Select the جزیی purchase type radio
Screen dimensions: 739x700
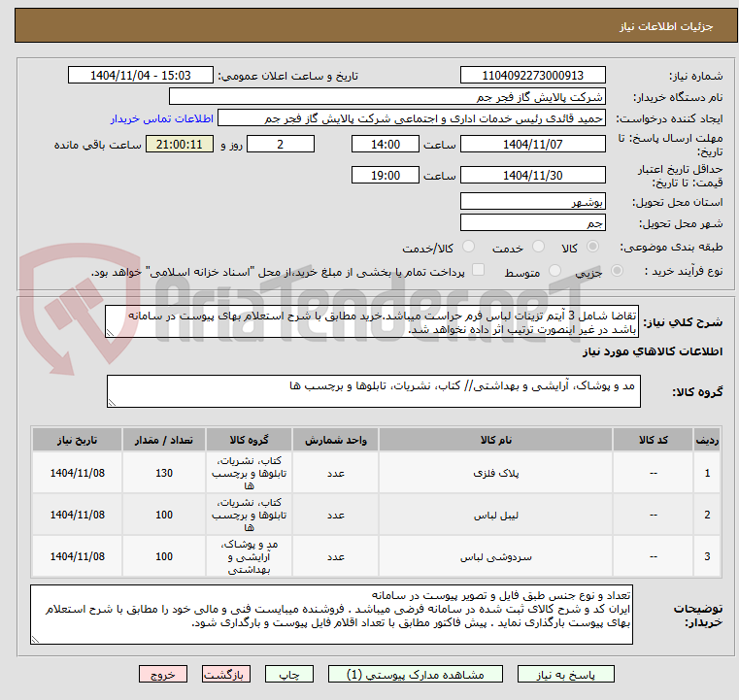tap(617, 271)
